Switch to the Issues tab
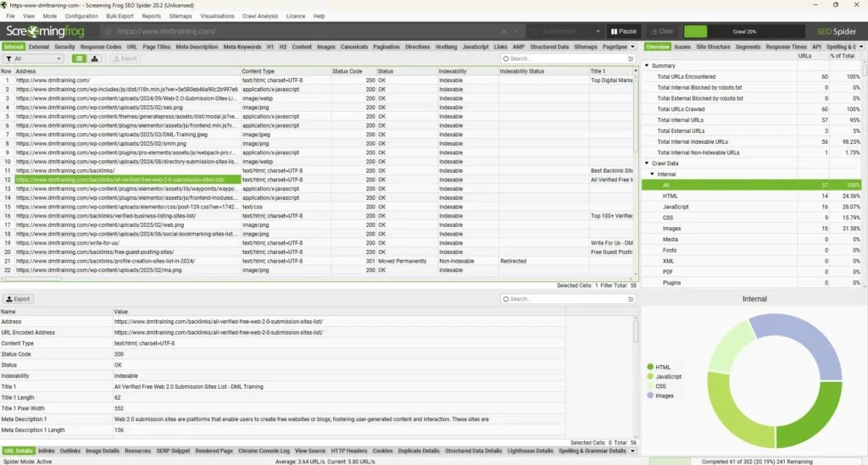 pos(682,47)
